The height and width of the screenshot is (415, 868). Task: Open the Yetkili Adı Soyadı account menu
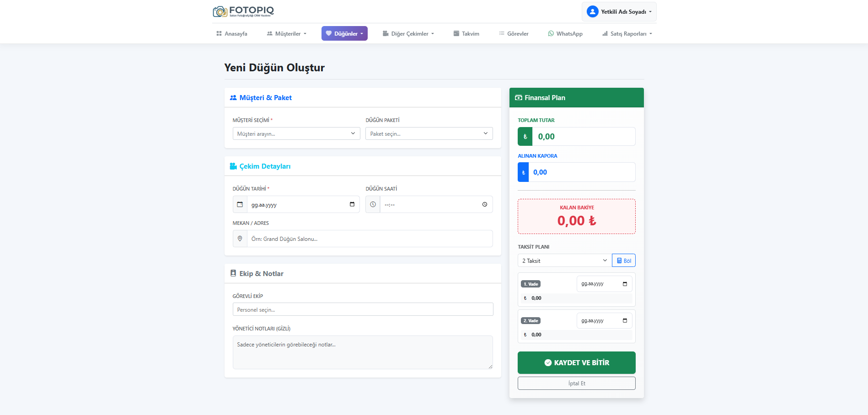click(619, 12)
